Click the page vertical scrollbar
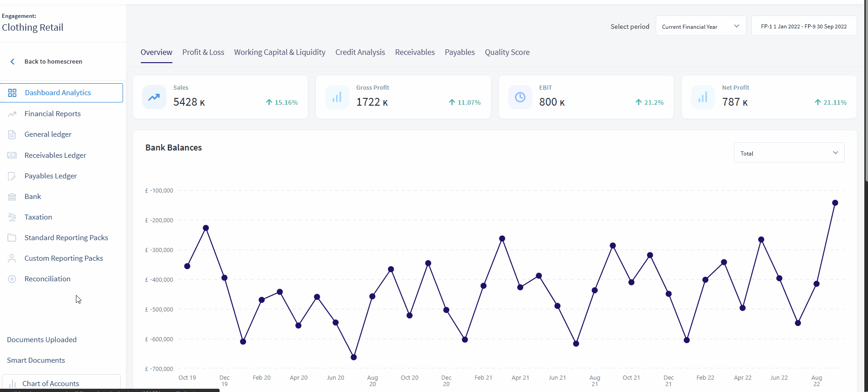The height and width of the screenshot is (392, 868). pos(866,91)
